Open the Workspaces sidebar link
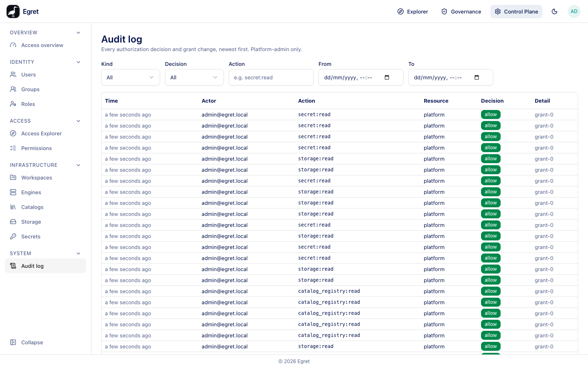Screen dimensions: 588x368 pyautogui.click(x=45, y=178)
